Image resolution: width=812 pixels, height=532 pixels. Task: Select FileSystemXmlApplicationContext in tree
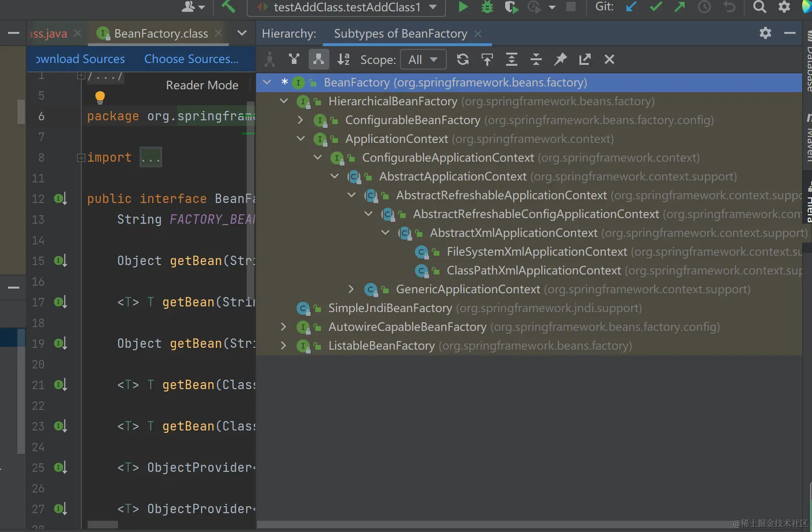(x=537, y=251)
